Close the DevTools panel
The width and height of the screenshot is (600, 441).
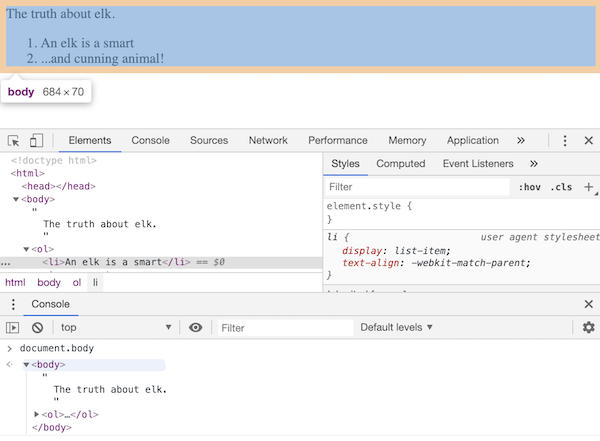589,140
